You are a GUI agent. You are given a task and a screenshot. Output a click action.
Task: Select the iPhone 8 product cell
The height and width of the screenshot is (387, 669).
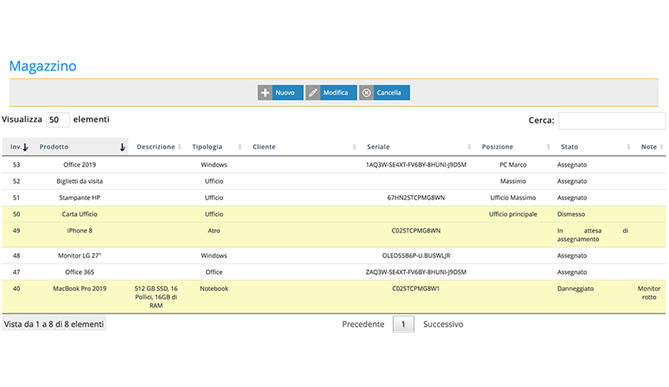pyautogui.click(x=80, y=231)
